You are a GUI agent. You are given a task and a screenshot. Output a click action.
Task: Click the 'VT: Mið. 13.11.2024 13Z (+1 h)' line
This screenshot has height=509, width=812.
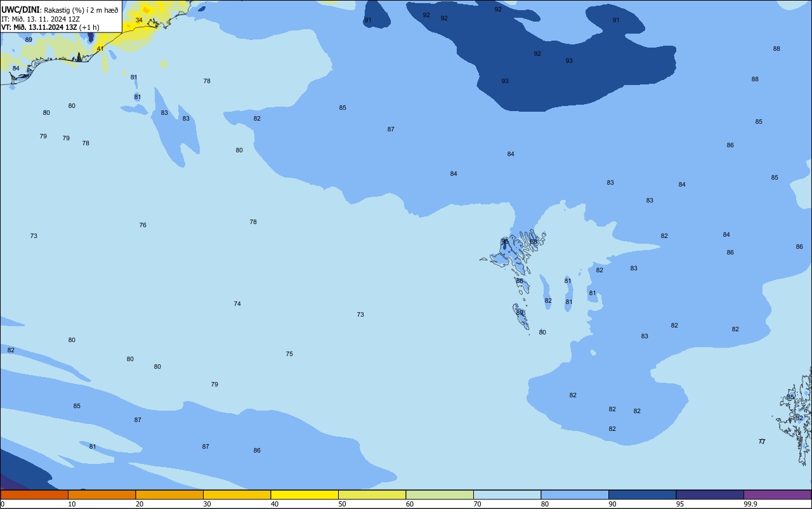click(50, 27)
